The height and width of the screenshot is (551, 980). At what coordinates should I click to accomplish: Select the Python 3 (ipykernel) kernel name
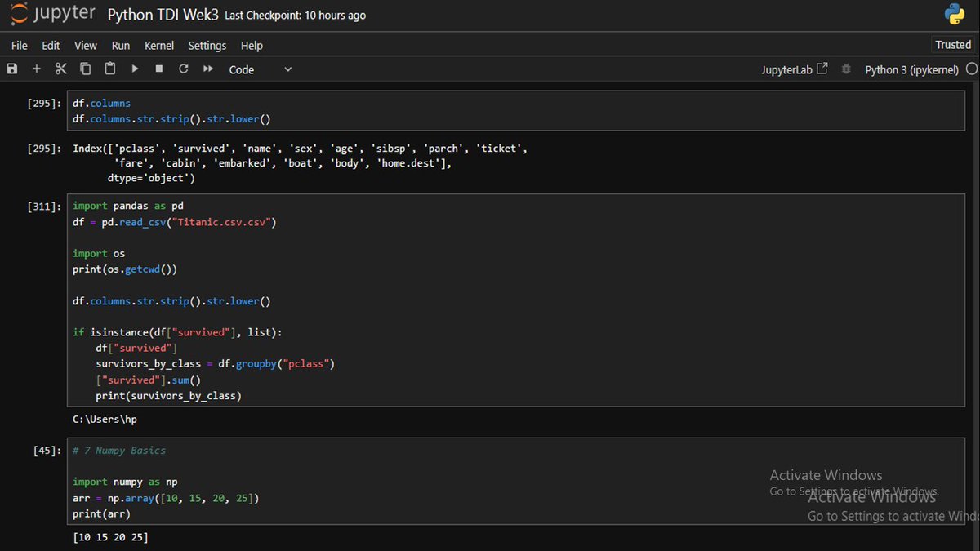[911, 70]
